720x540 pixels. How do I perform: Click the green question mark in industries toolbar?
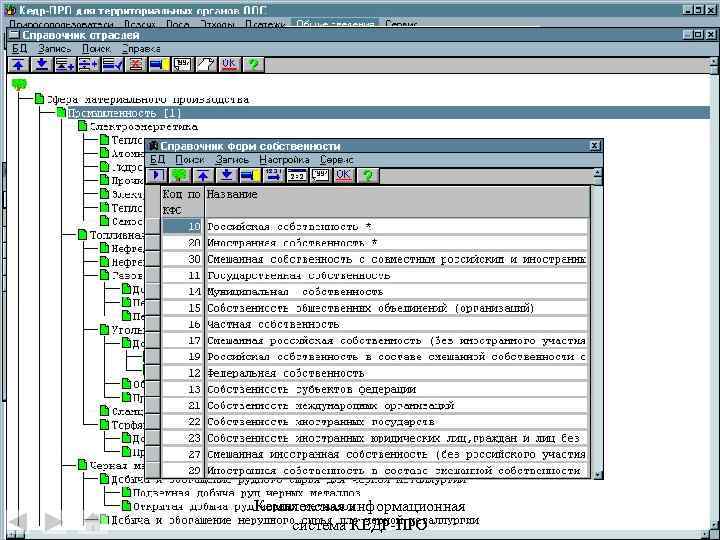click(x=253, y=65)
